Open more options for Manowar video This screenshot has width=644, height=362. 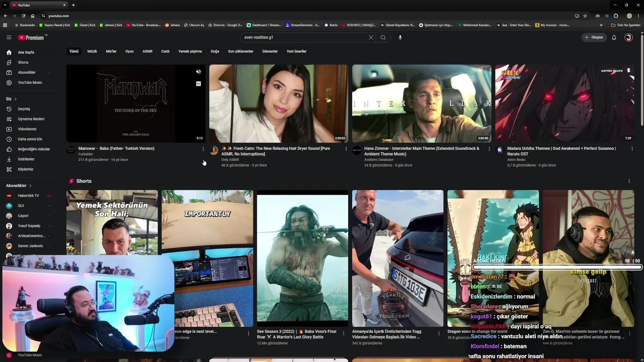[203, 149]
